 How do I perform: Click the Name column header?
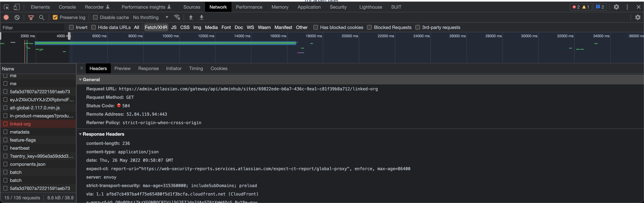point(38,68)
